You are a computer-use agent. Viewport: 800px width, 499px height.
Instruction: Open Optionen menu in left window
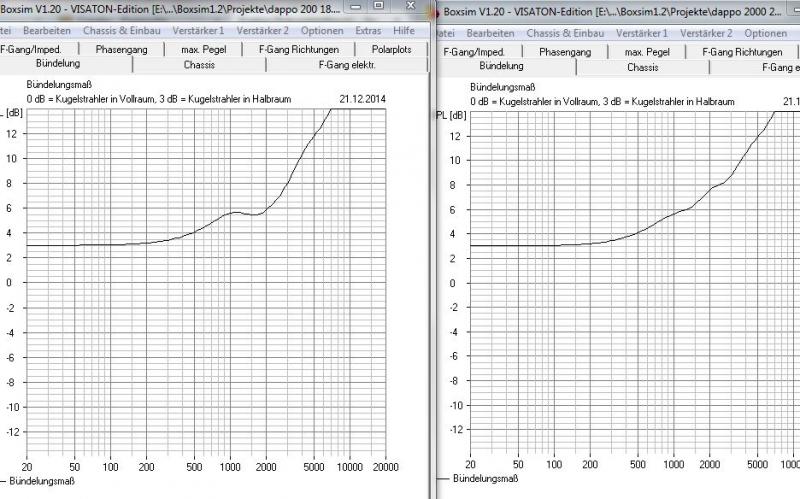322,31
